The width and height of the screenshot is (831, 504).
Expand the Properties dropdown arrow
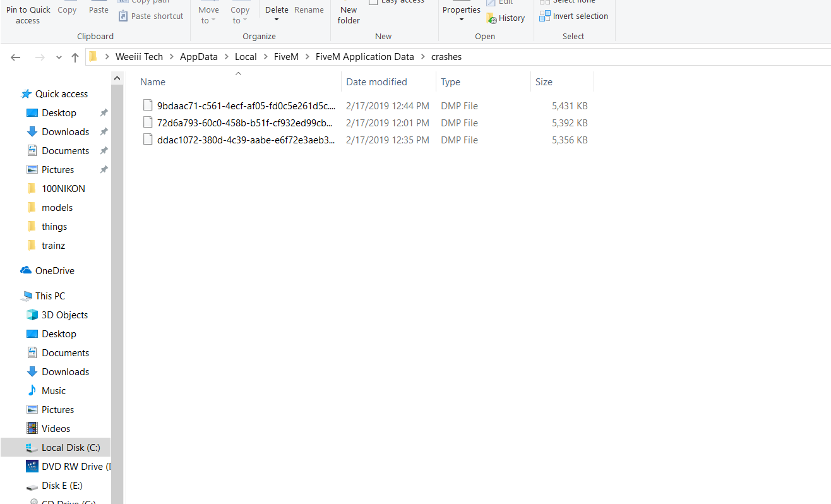[x=461, y=20]
